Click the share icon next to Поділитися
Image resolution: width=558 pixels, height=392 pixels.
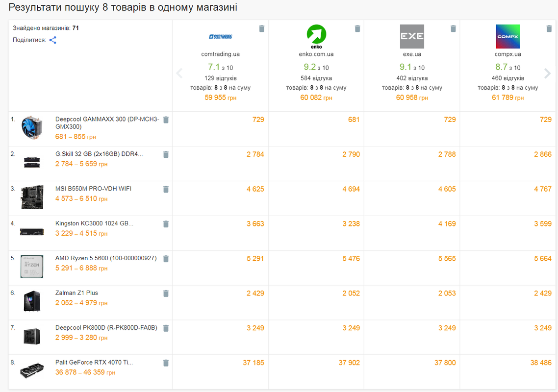52,40
